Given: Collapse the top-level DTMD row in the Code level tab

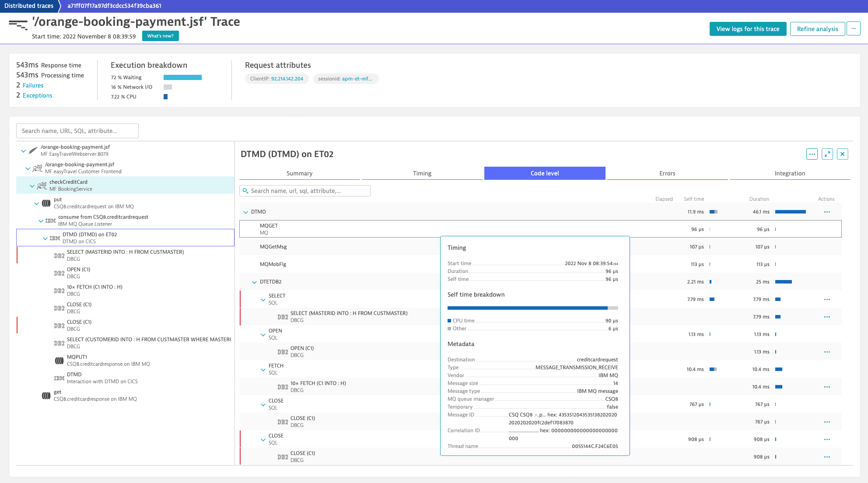Looking at the screenshot, I should click(245, 212).
